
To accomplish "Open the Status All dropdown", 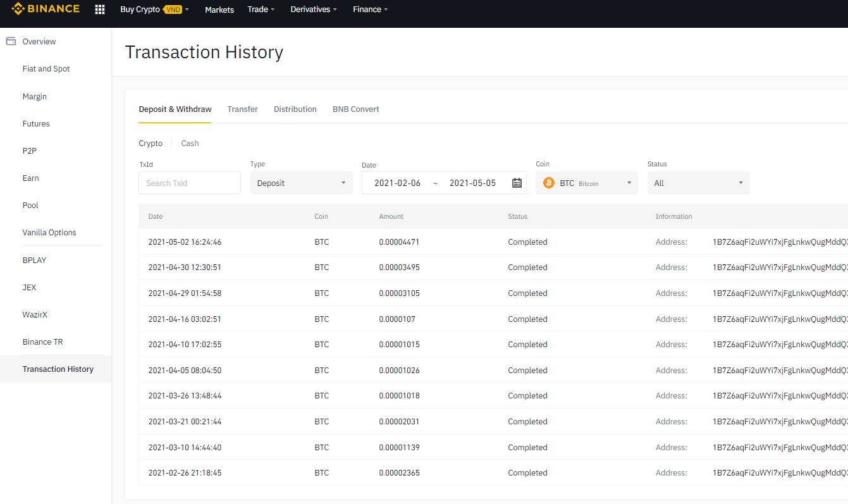I will 699,183.
